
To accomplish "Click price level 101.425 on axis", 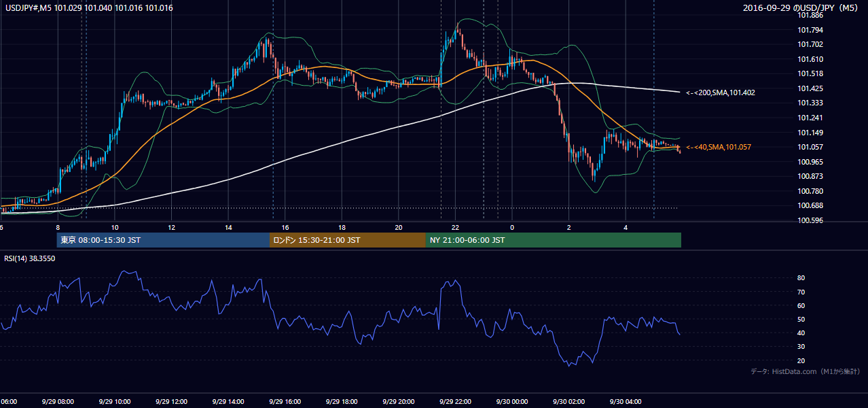I will [x=810, y=88].
